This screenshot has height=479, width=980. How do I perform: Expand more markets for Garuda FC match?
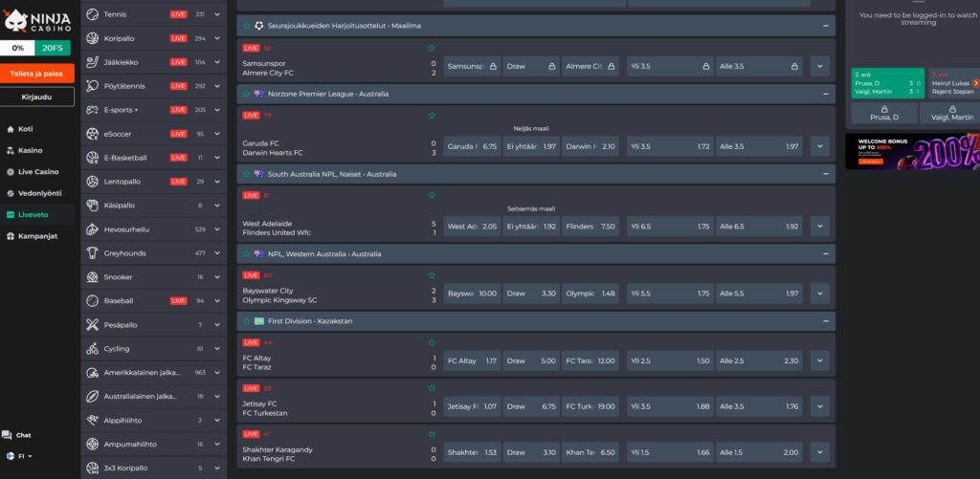819,146
